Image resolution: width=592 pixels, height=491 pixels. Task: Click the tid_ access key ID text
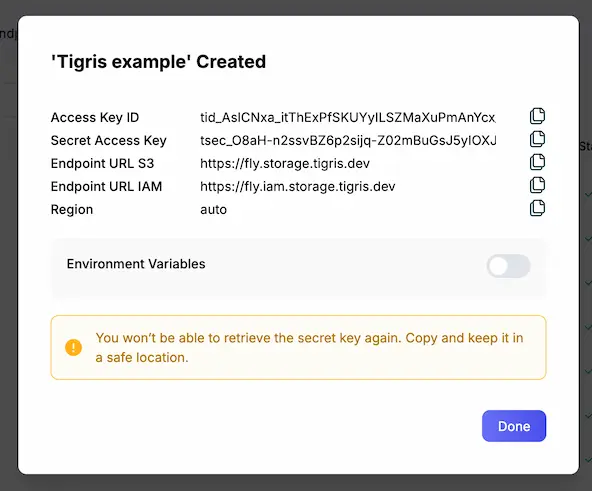pos(348,117)
